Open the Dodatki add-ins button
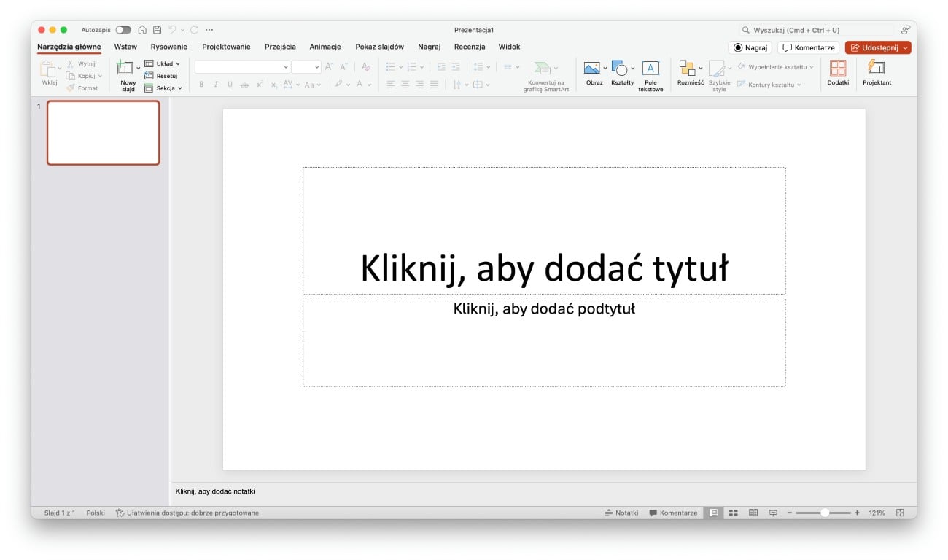 838,74
